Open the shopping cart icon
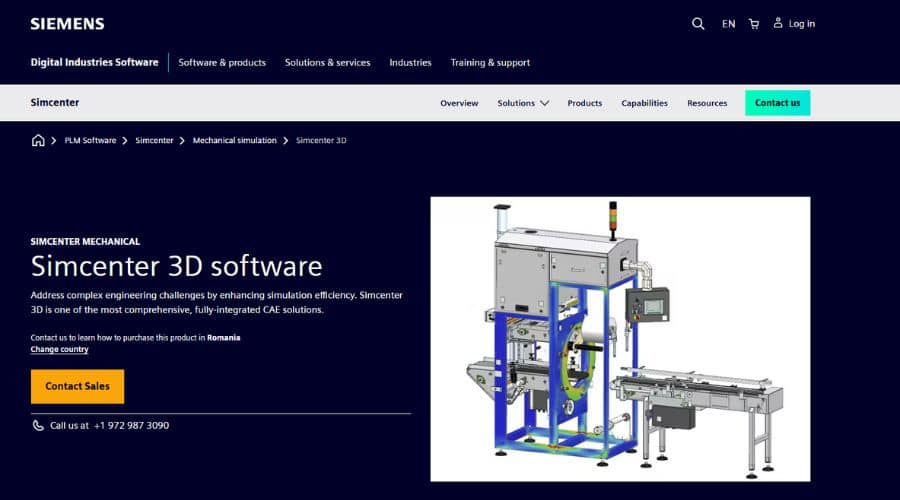 pos(754,24)
